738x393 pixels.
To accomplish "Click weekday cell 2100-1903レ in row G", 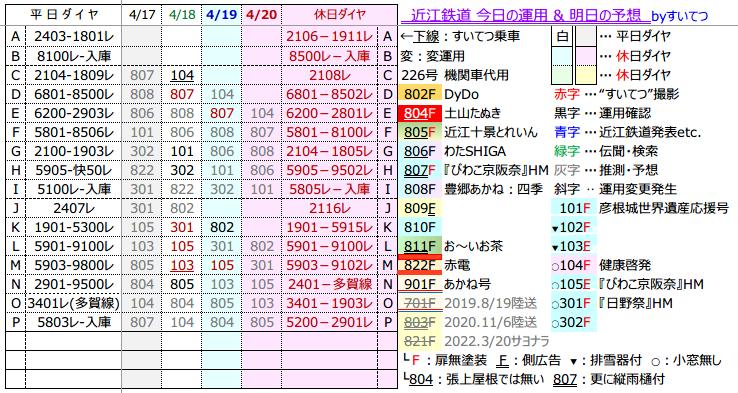I will [74, 151].
